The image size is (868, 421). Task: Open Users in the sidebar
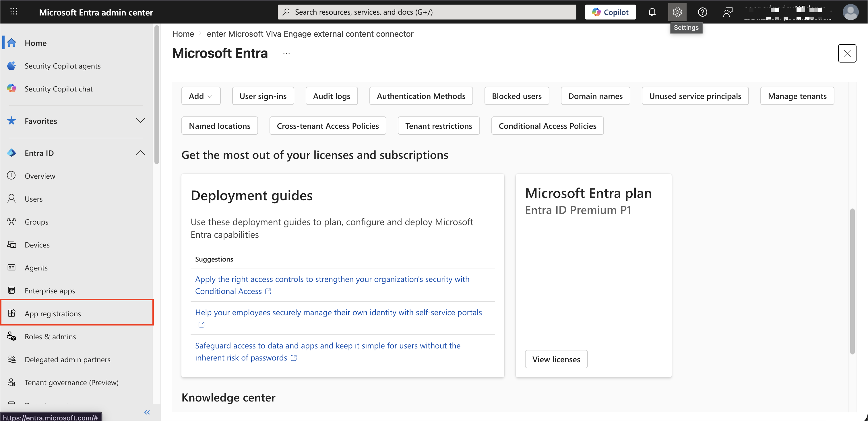click(x=77, y=198)
